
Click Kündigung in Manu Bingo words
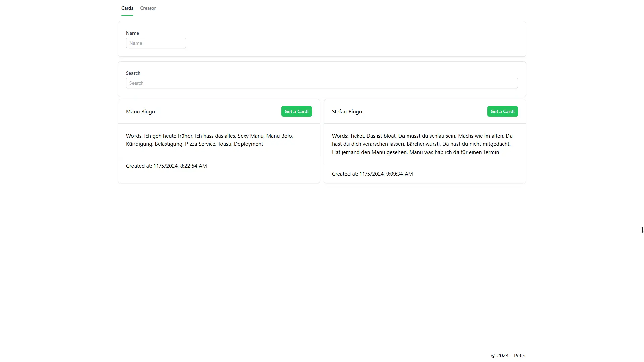coord(139,144)
